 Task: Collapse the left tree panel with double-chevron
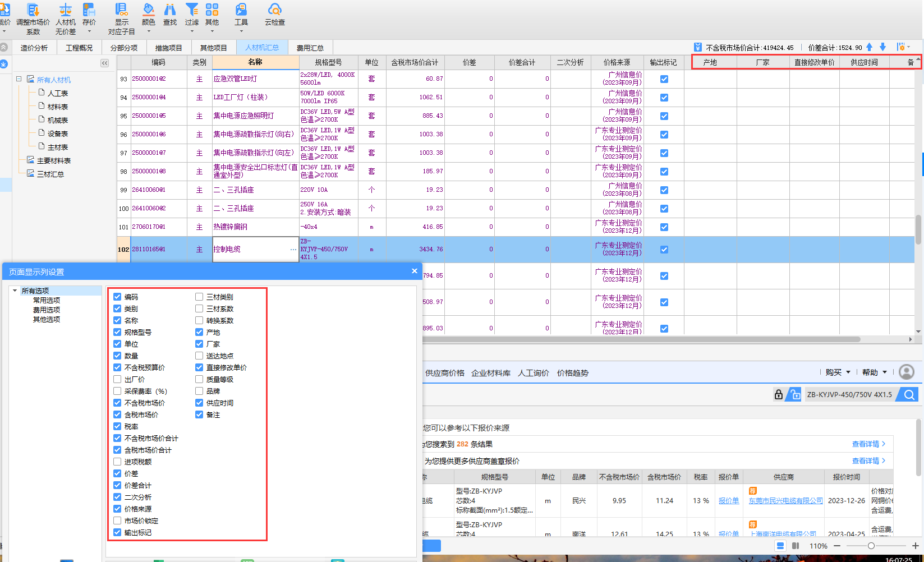tap(104, 63)
